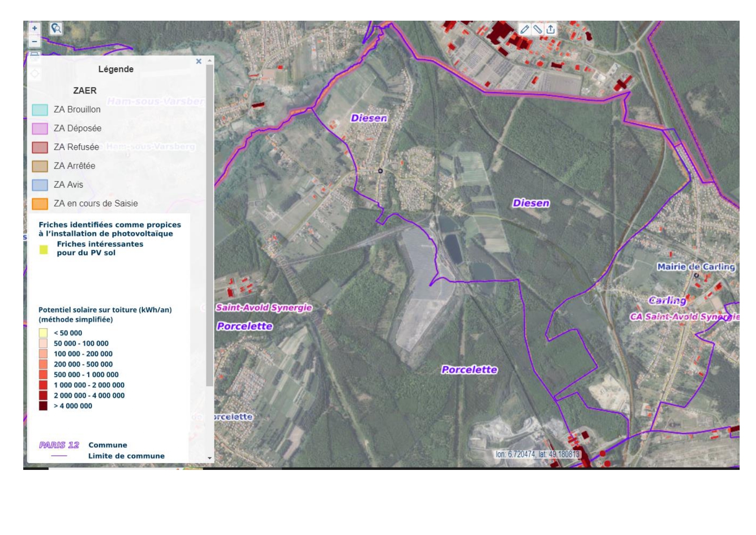Click the ZA en cours de Saisie swatch
This screenshot has width=756, height=535.
(x=40, y=204)
